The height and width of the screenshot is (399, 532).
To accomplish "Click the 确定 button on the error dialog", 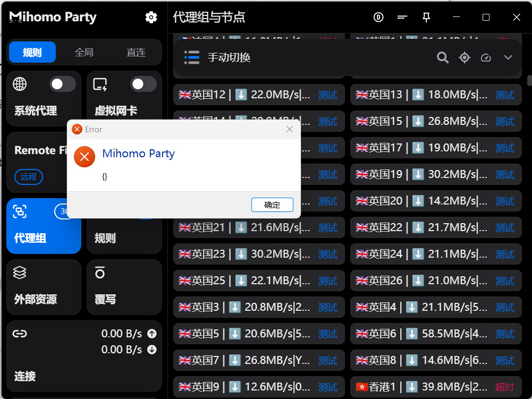I will click(272, 205).
